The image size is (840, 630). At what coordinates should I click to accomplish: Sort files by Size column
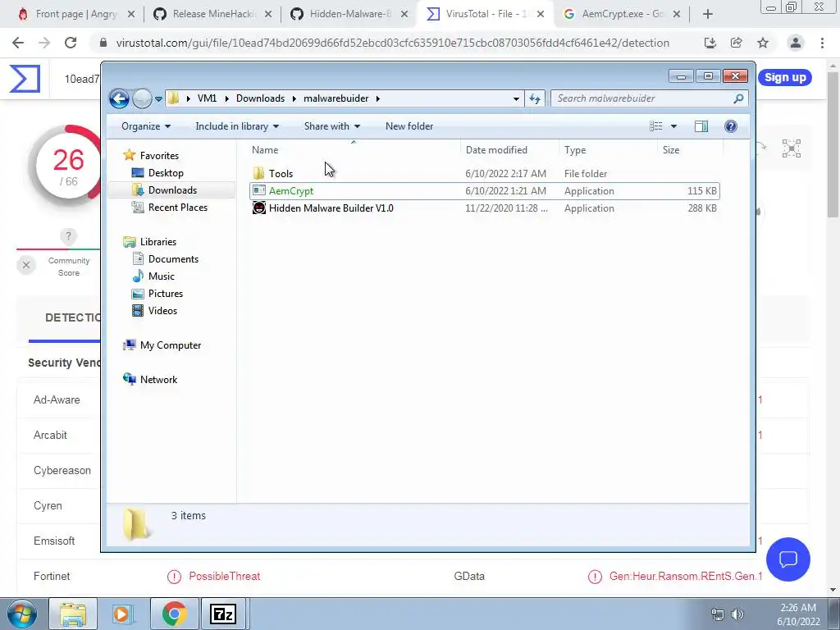coord(690,150)
